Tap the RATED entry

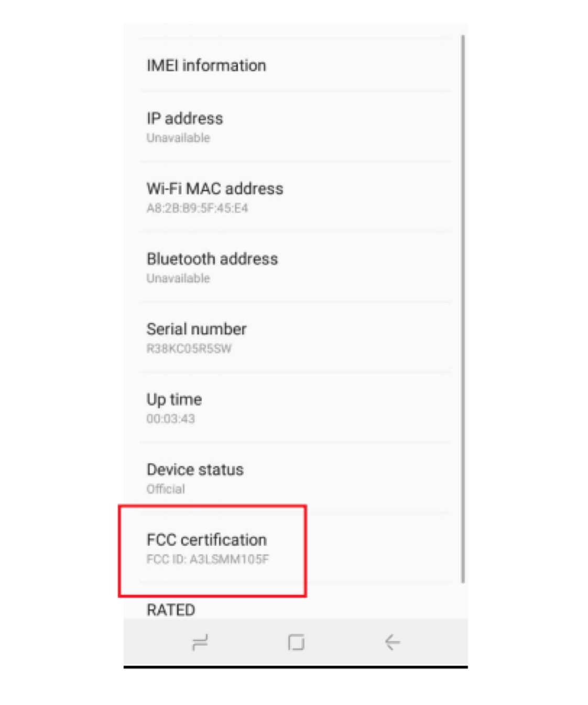point(171,610)
